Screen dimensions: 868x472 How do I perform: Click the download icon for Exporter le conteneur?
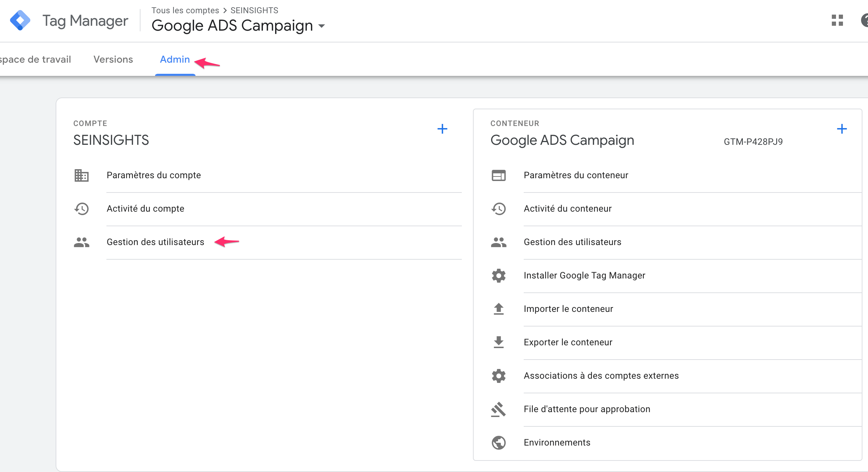tap(499, 343)
